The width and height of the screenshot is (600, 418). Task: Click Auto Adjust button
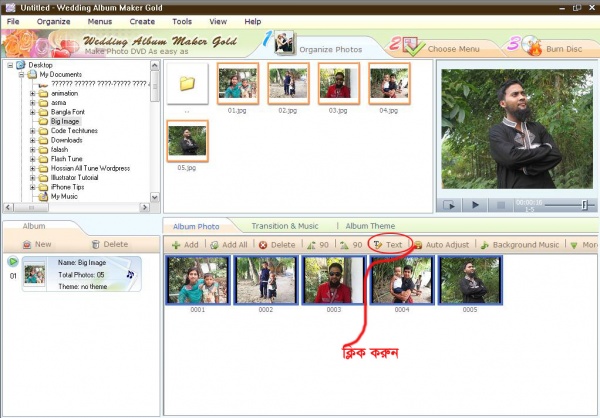442,245
